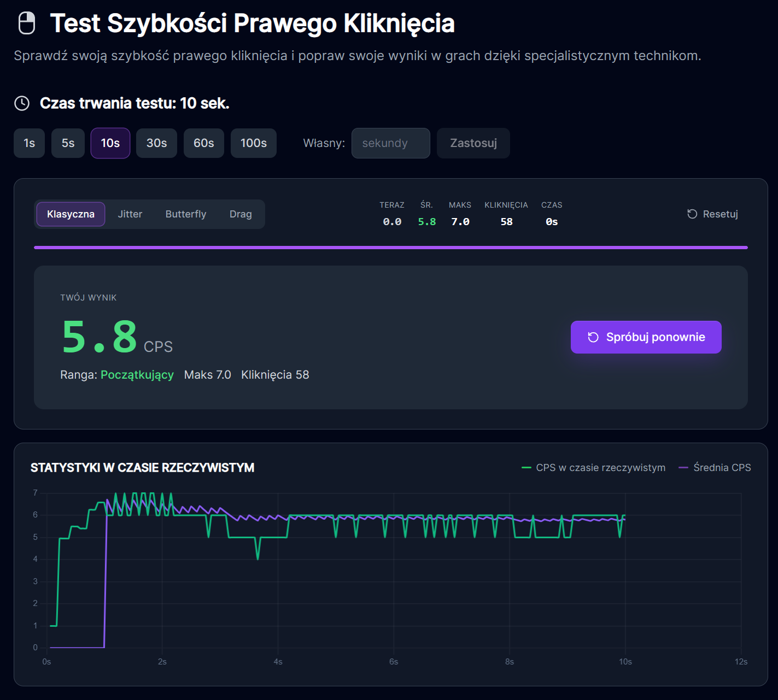Open the Butterfly clicking mode tab
The image size is (778, 700).
(x=186, y=214)
